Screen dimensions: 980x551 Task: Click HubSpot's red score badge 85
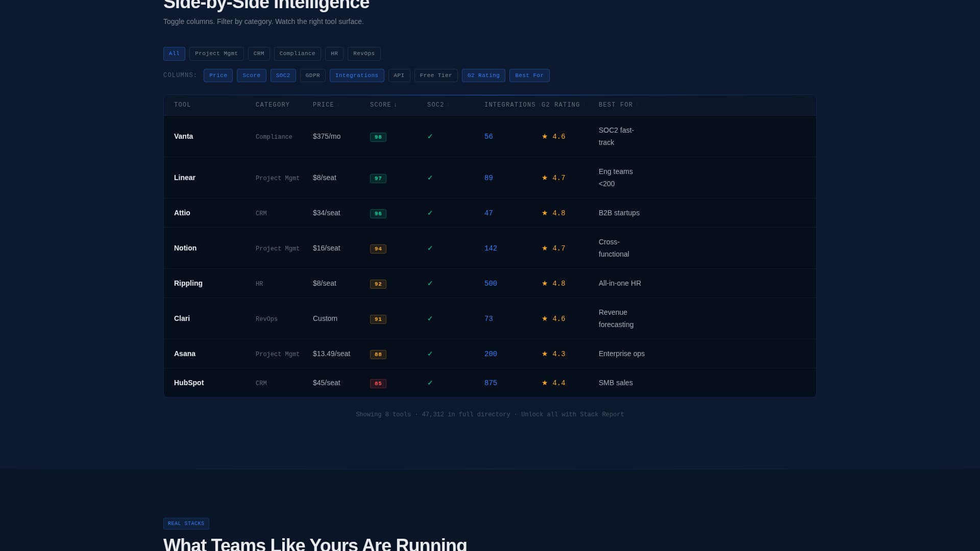tap(378, 384)
